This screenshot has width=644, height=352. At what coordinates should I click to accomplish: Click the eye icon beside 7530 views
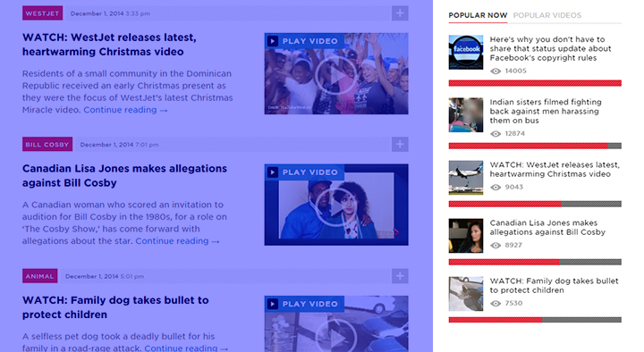coord(496,303)
